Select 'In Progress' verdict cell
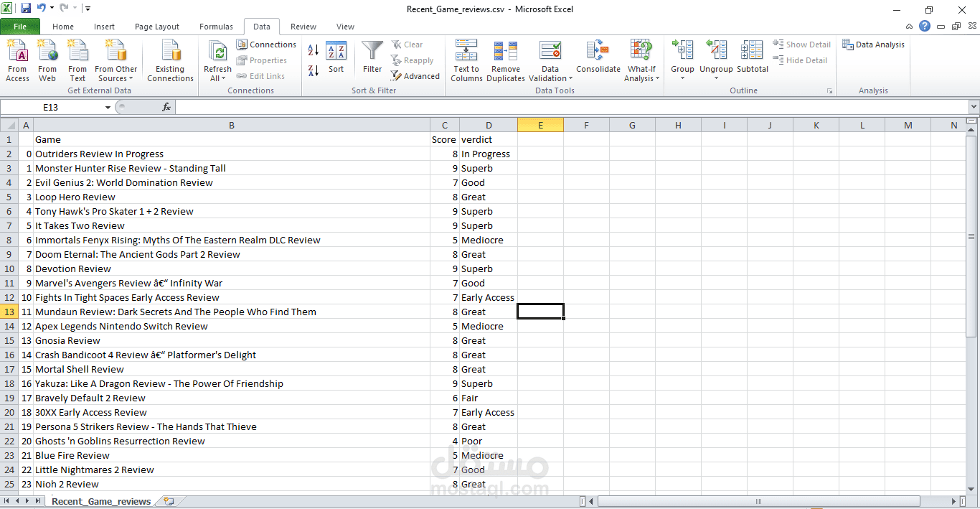Screen dimensions: 980x509 point(489,154)
